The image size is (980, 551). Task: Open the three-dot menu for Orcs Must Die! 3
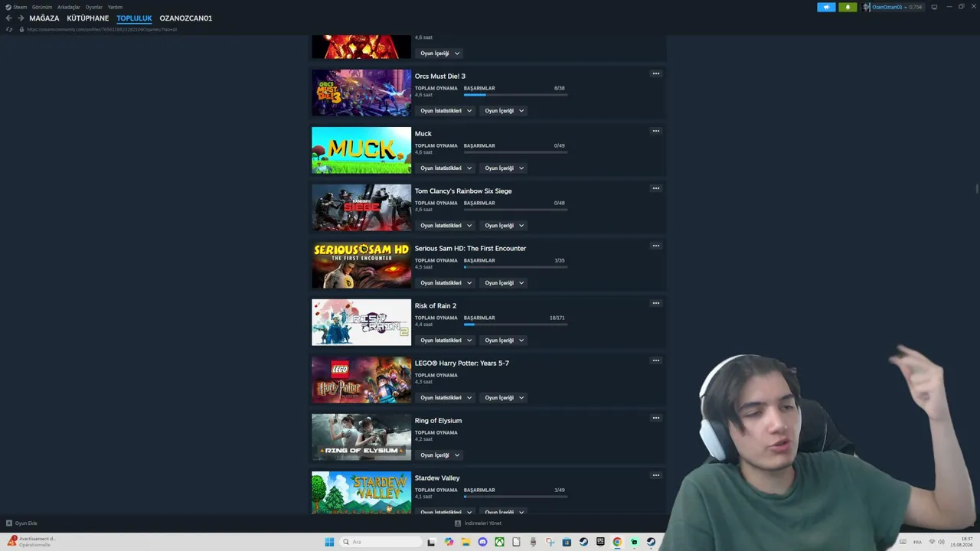click(x=655, y=73)
